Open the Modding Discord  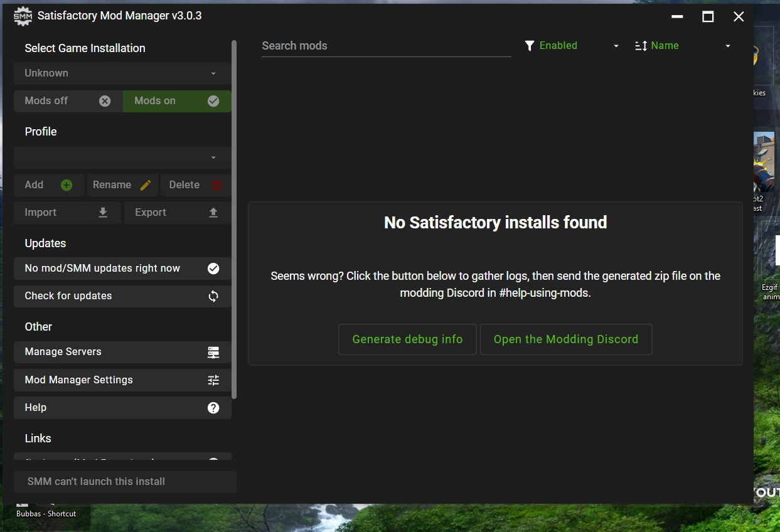[566, 339]
